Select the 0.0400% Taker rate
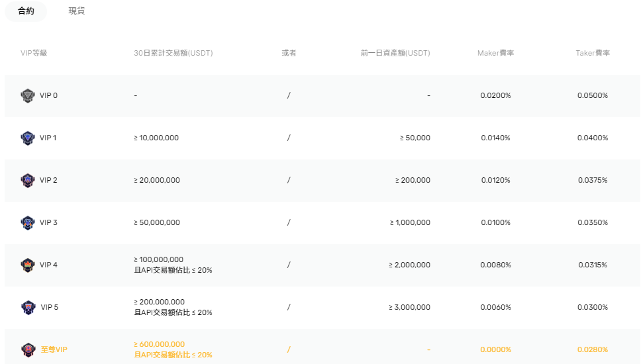 (593, 138)
